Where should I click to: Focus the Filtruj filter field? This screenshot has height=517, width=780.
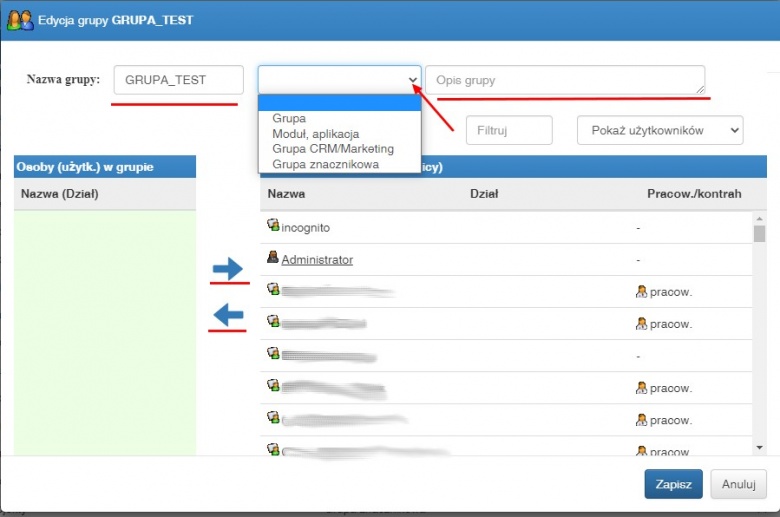click(509, 130)
